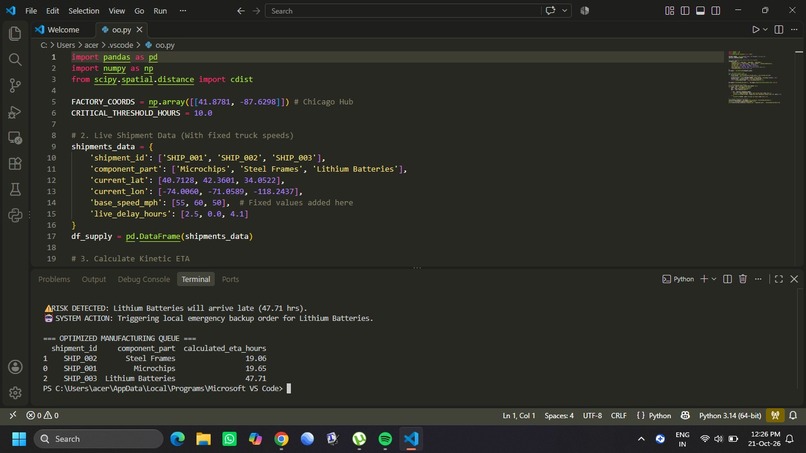Expand the Run Python File dropdown arrow
Screen dimensions: 806x453
[765, 30]
